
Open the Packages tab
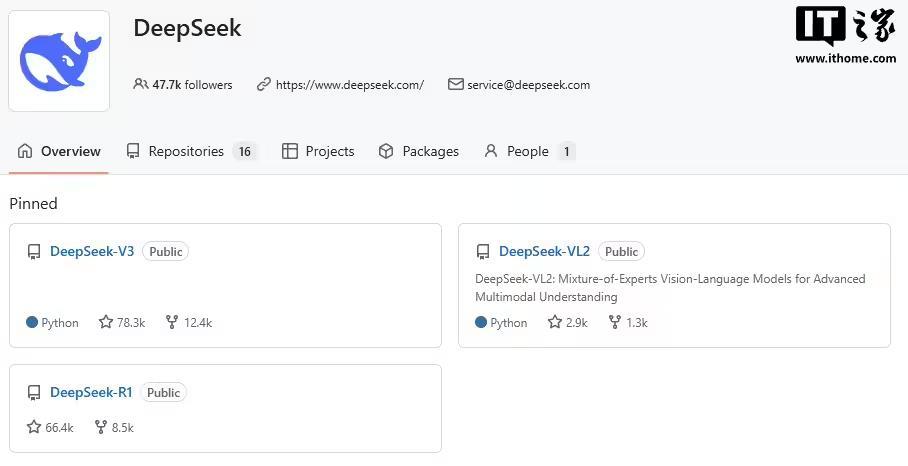[x=418, y=151]
